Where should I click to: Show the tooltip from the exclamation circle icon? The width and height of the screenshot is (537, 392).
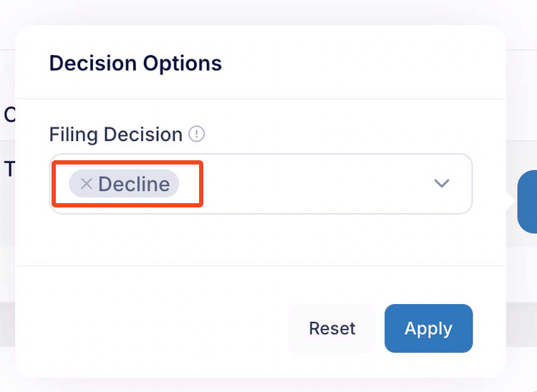click(x=197, y=134)
